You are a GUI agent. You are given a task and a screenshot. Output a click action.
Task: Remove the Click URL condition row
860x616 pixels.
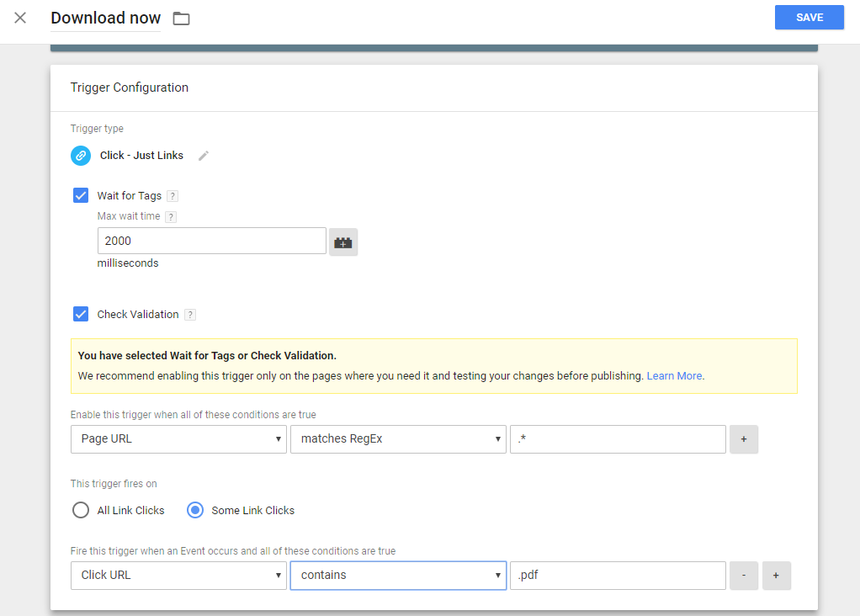coord(744,576)
